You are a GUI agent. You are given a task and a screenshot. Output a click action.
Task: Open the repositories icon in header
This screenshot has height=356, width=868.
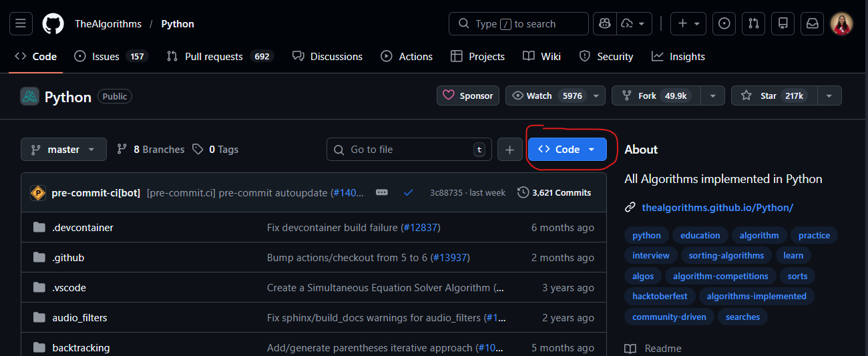point(783,24)
